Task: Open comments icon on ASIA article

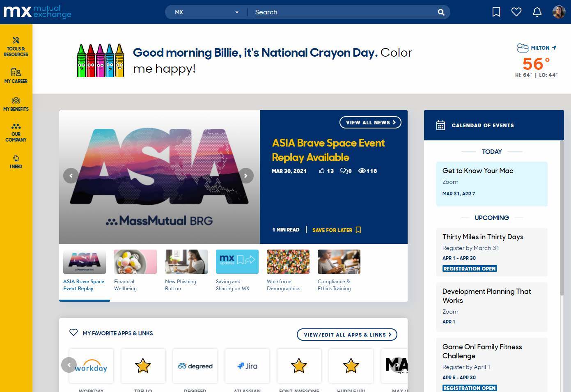Action: [x=344, y=171]
